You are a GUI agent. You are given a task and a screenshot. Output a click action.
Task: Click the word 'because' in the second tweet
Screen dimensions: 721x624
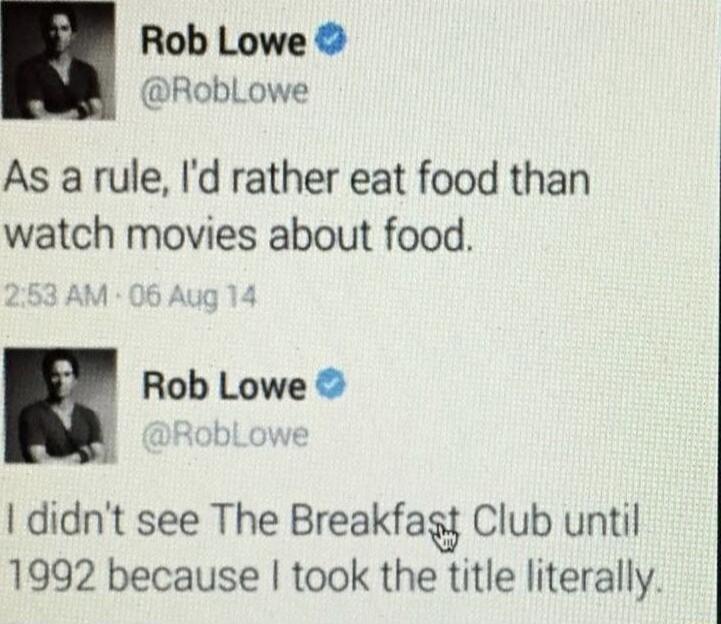pyautogui.click(x=183, y=577)
